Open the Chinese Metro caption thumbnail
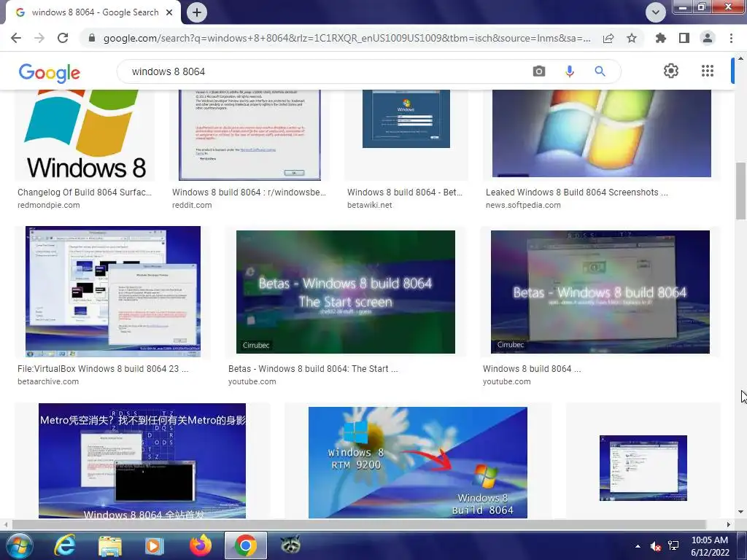The width and height of the screenshot is (747, 560). click(142, 461)
